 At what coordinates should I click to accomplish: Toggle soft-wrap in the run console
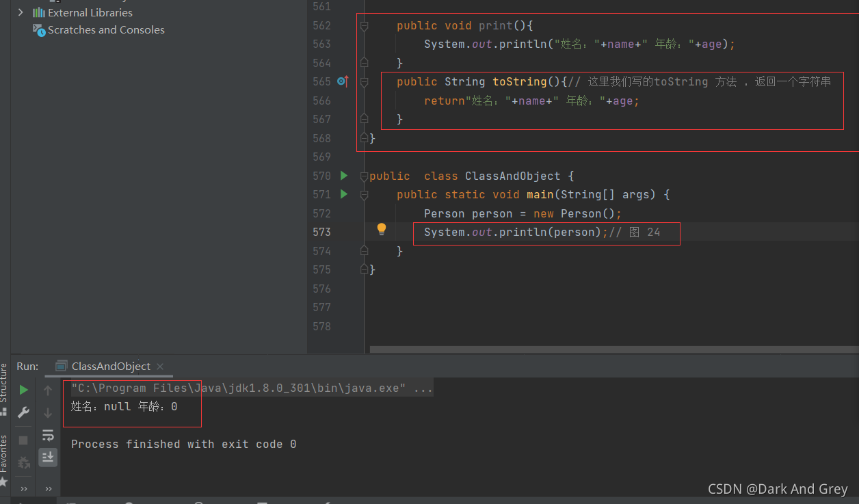[x=48, y=436]
